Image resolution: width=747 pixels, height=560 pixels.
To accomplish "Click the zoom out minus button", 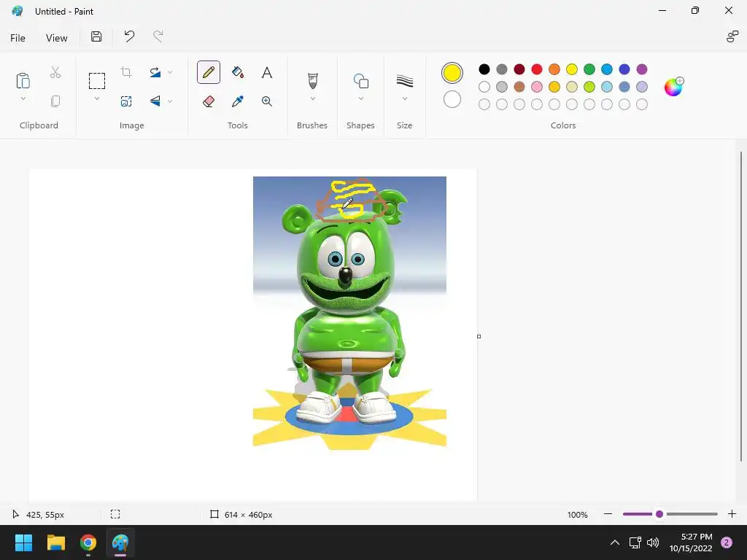I will [608, 514].
